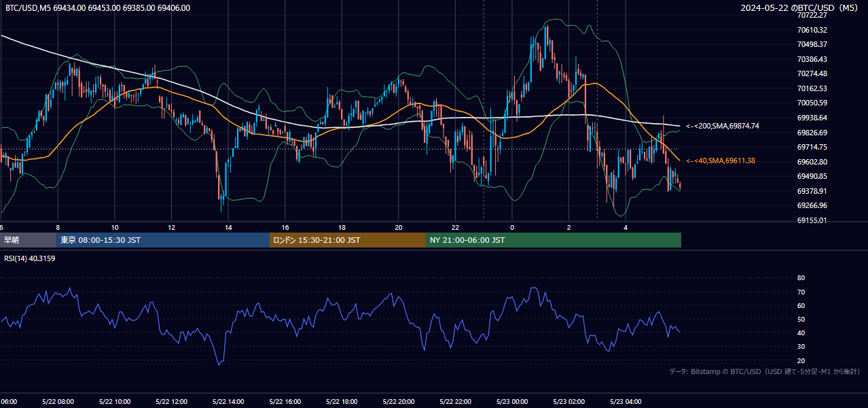Screen dimensions: 868x408
Task: Click hour tick 18 under the candlestick chart
Action: (x=342, y=227)
